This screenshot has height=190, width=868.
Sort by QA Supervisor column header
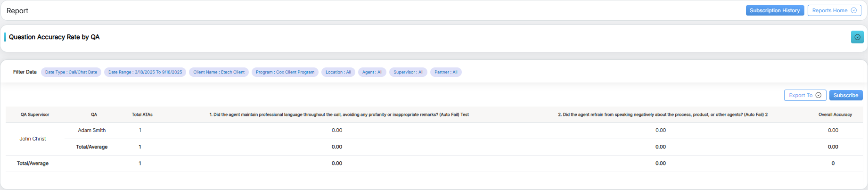(35, 115)
